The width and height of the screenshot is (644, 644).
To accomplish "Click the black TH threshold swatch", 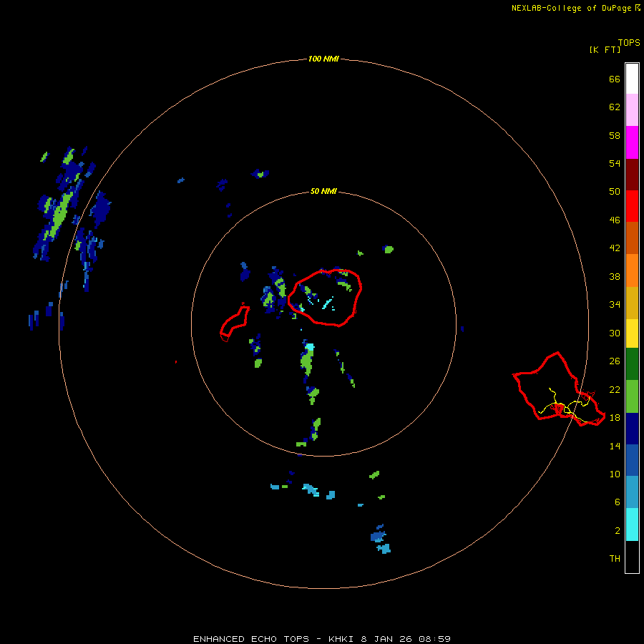I will click(632, 557).
